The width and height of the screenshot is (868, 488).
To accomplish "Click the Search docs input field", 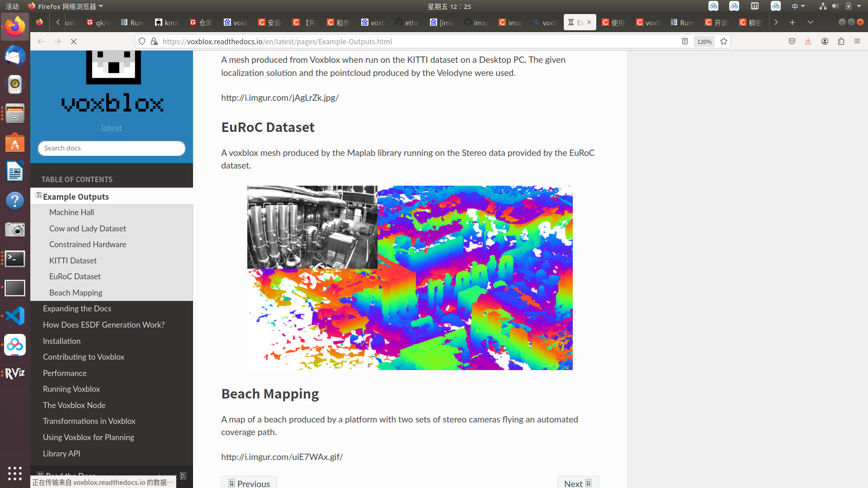I will (x=112, y=148).
